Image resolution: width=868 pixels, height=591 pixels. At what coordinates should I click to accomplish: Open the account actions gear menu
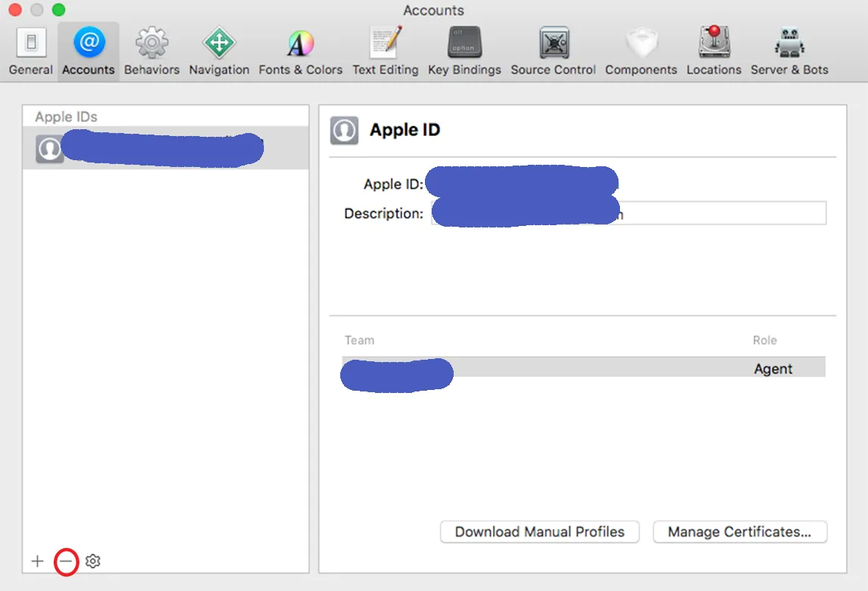93,561
